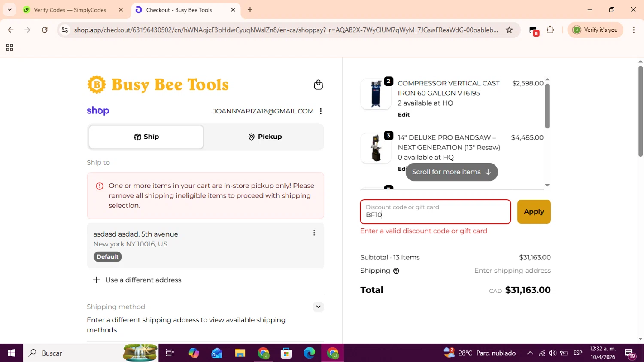The height and width of the screenshot is (362, 644).
Task: Click the Verify it's you profile button
Action: (595, 30)
